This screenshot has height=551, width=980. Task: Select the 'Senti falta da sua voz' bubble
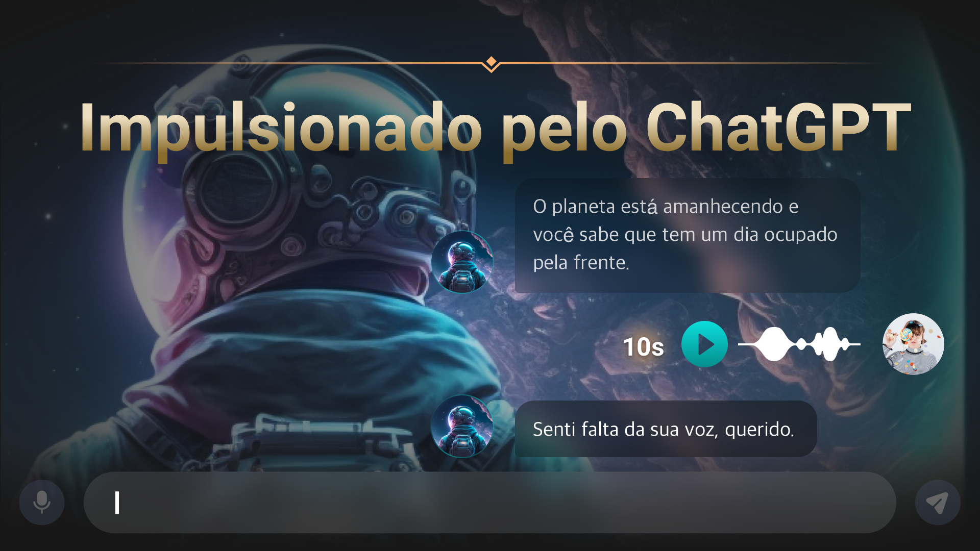click(666, 429)
